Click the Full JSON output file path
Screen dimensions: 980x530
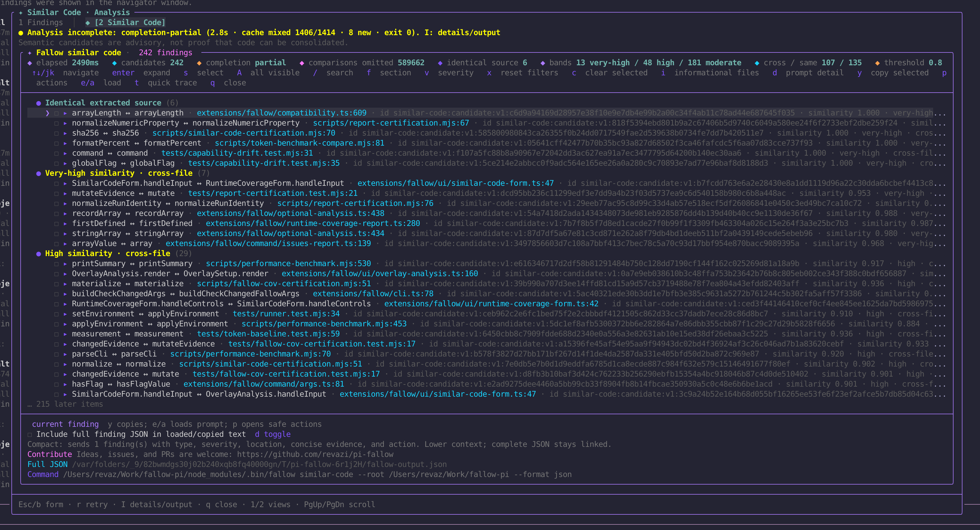pos(259,464)
